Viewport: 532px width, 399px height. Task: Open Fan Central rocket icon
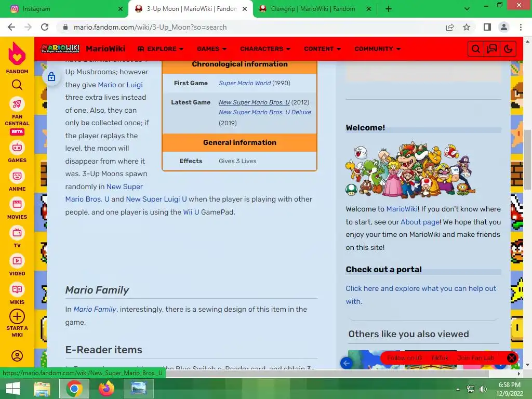pyautogui.click(x=17, y=104)
